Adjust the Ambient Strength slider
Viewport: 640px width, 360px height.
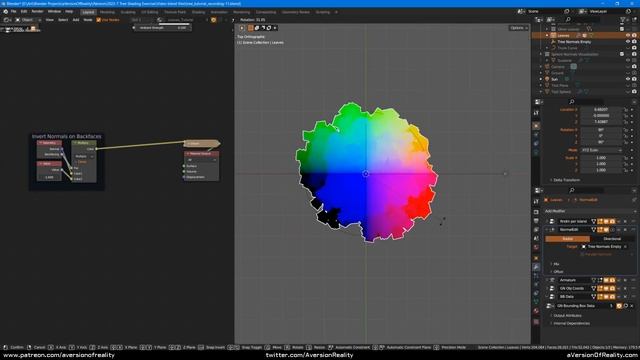pyautogui.click(x=163, y=28)
